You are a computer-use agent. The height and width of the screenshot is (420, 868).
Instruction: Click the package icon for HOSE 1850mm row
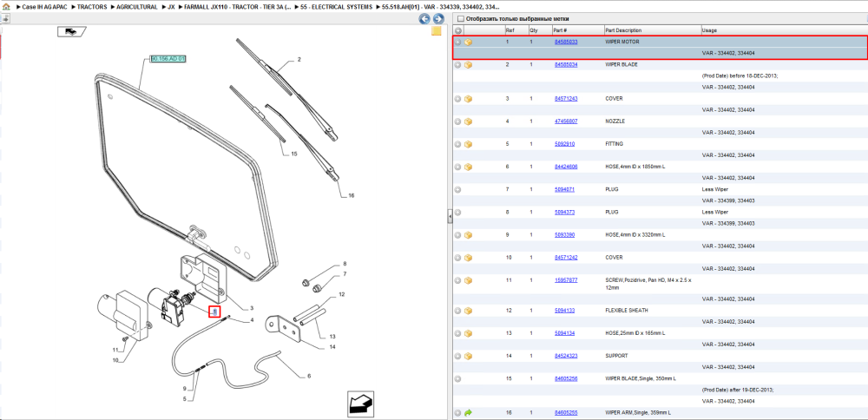(469, 167)
